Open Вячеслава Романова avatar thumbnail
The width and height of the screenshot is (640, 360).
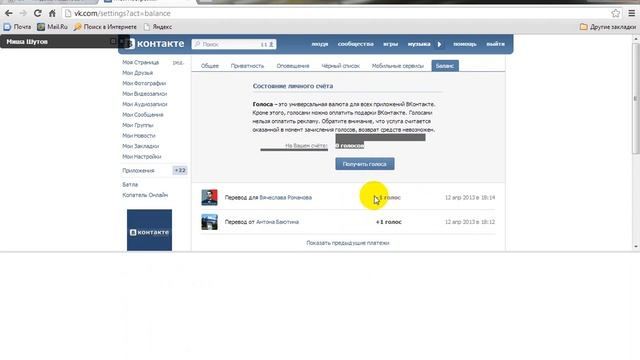click(209, 198)
